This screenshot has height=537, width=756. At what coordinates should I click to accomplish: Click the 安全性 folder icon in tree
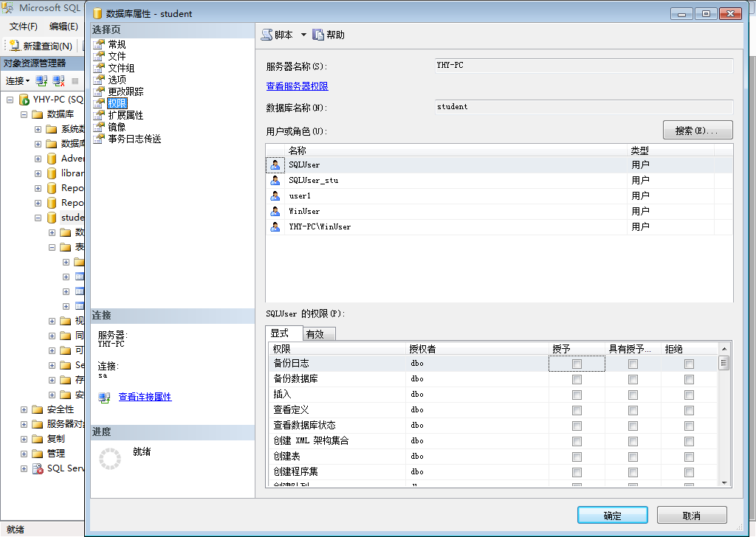[x=38, y=409]
